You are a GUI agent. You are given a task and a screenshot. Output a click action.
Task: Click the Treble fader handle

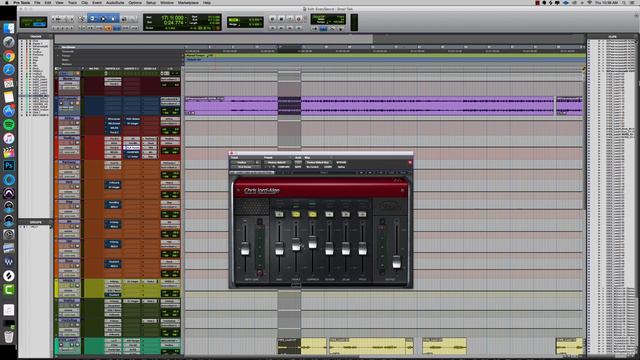pyautogui.click(x=296, y=244)
